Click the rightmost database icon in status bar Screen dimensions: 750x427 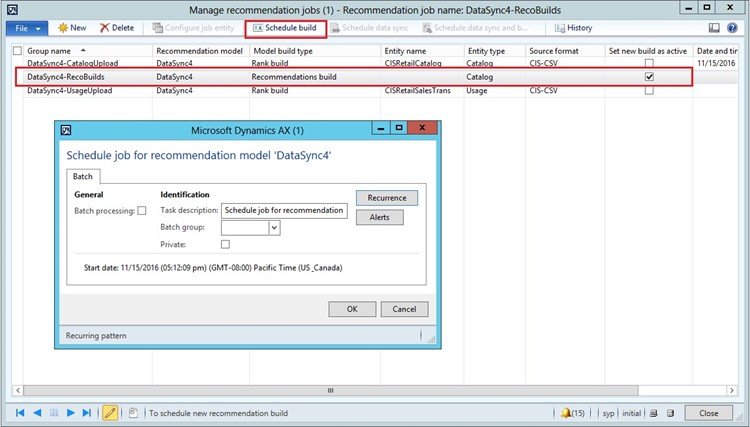(x=671, y=413)
